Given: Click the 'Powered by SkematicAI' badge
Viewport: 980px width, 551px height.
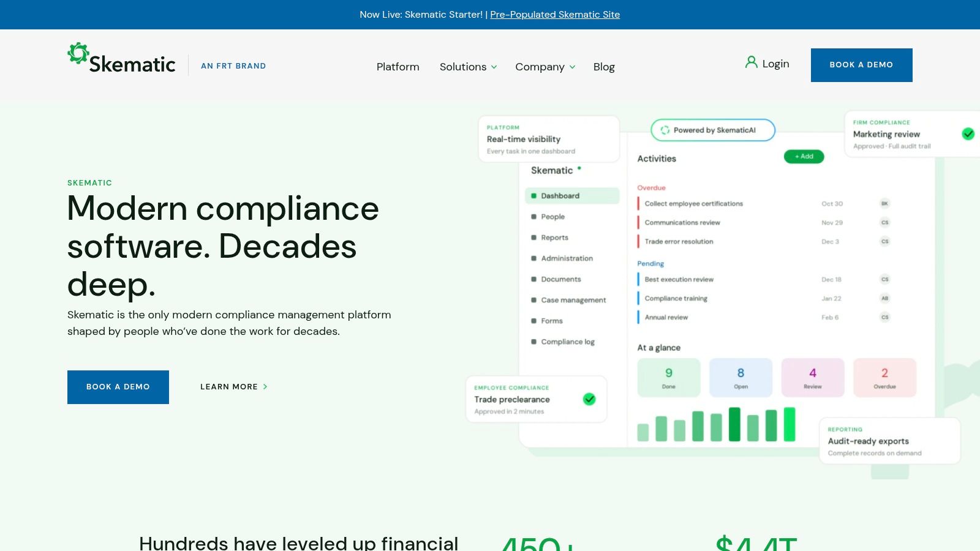Looking at the screenshot, I should coord(713,130).
